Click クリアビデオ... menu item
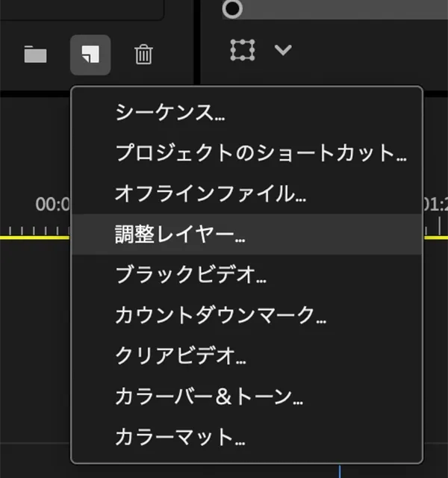 [246, 356]
